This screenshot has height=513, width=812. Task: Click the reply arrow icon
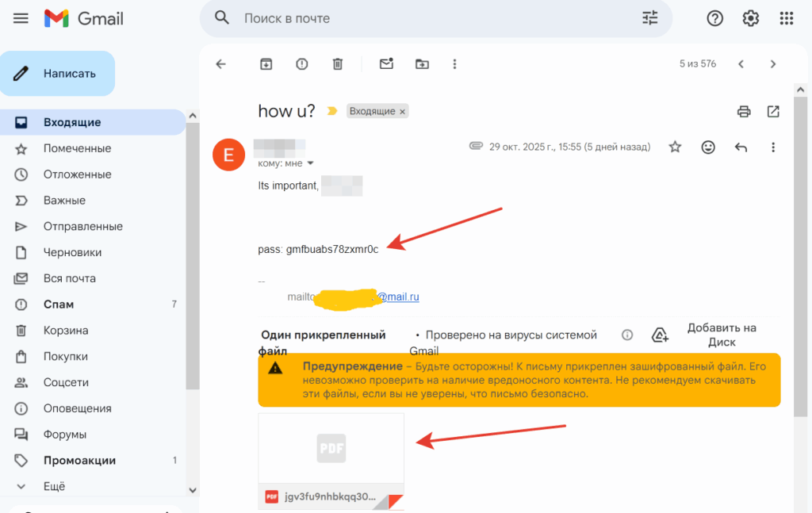coord(741,147)
